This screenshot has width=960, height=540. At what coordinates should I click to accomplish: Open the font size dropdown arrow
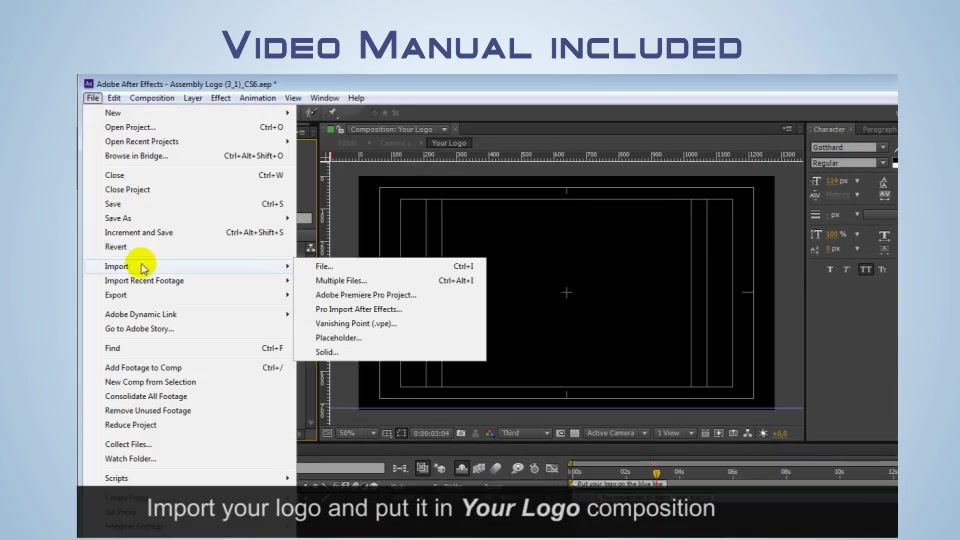click(857, 181)
